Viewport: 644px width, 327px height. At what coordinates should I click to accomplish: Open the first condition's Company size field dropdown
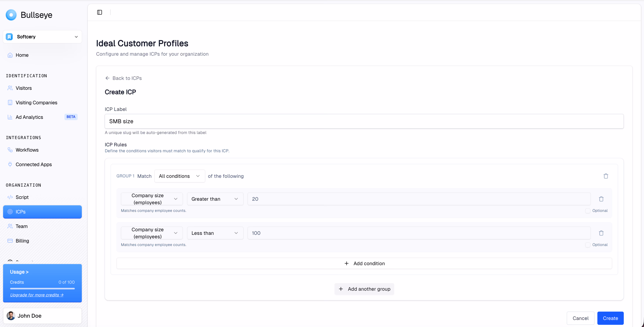152,199
